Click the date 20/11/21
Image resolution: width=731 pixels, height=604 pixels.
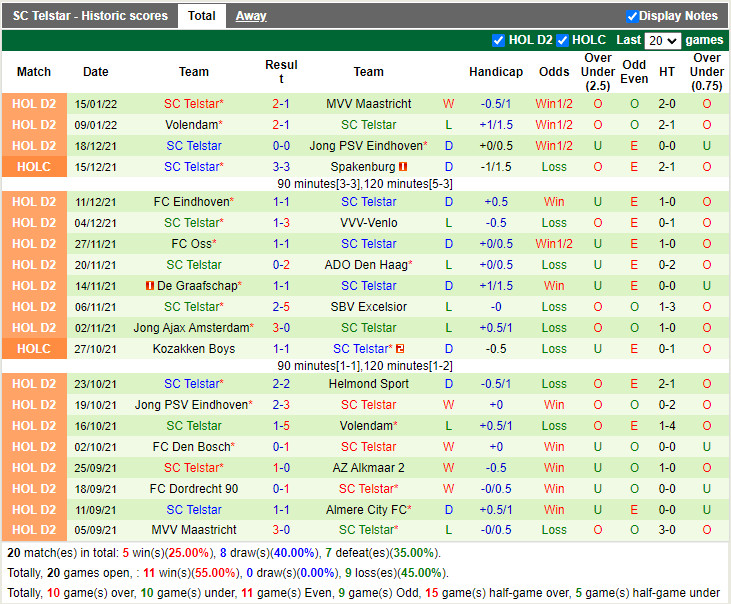[96, 265]
